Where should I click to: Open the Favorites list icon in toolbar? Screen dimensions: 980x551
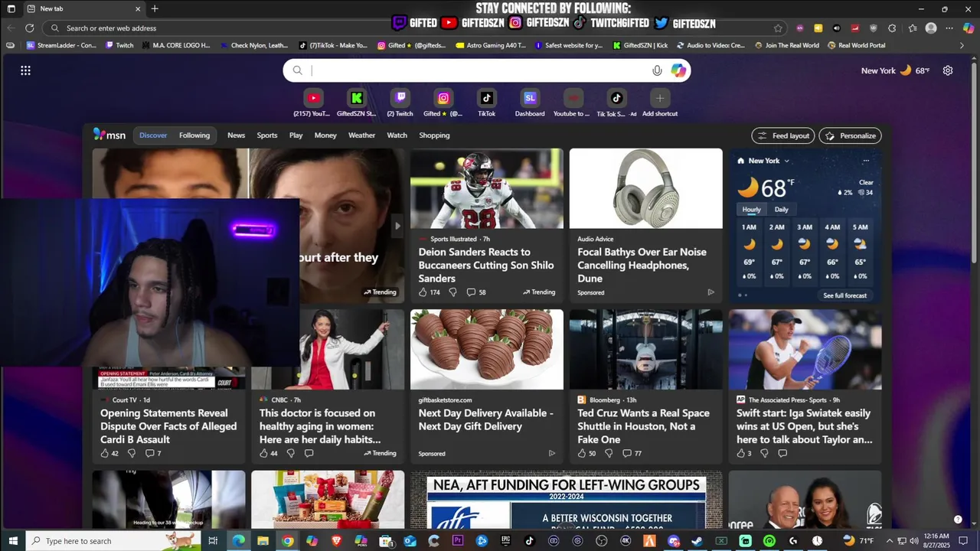[x=913, y=28]
